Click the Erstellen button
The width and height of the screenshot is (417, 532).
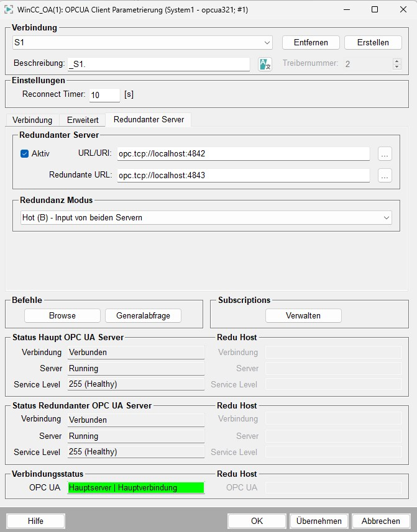click(373, 42)
